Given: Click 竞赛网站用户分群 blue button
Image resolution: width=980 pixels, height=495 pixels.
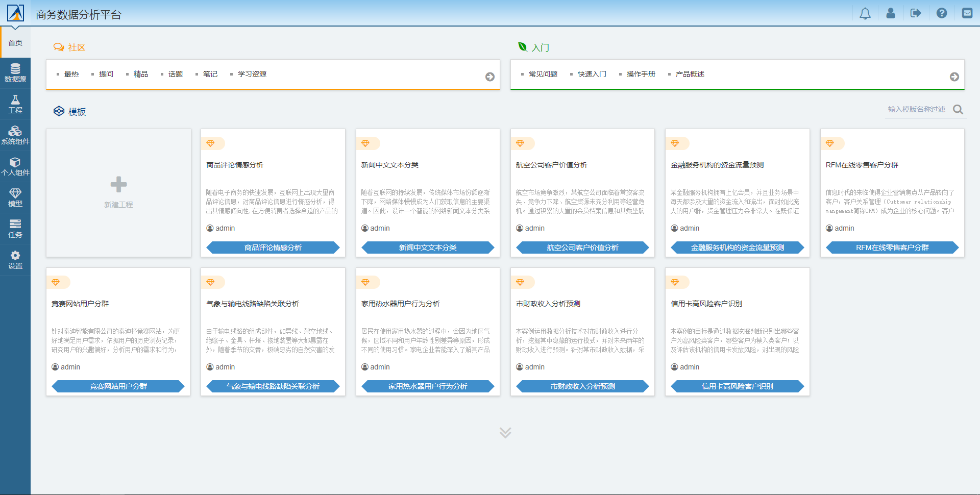Looking at the screenshot, I should coord(118,386).
